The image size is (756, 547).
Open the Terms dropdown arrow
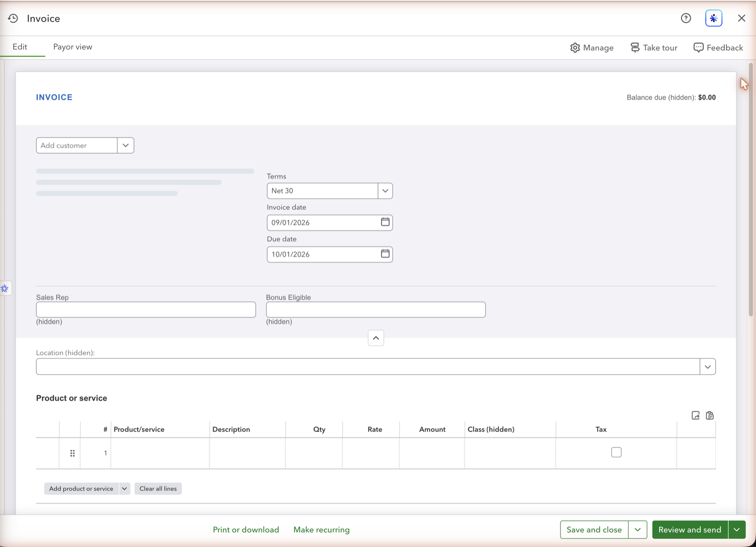385,191
